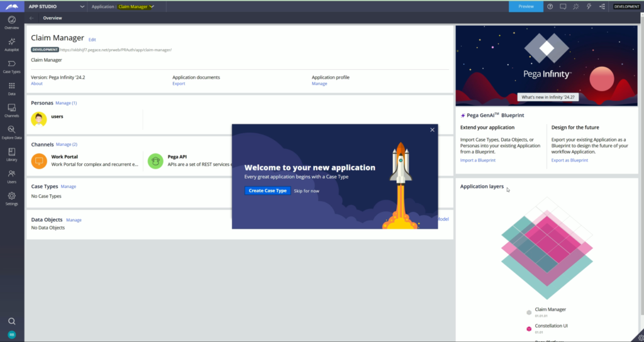
Task: Open the Overview sidebar item
Action: [12, 23]
